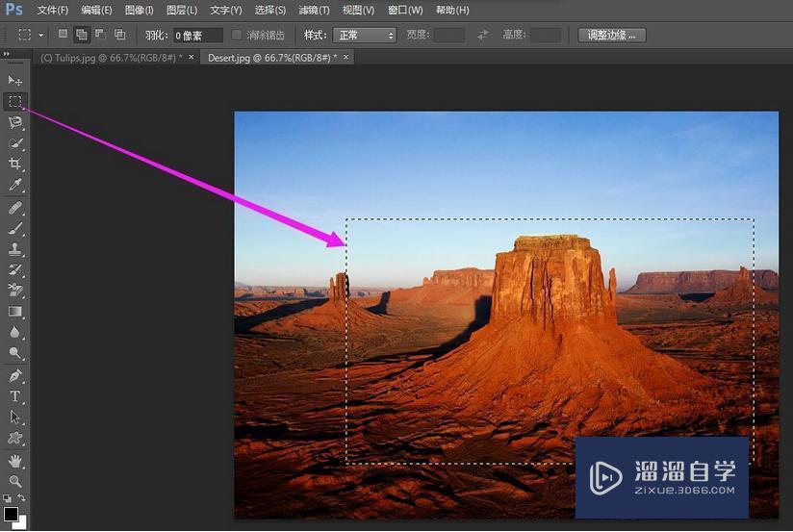Select the Path Selection tool
The width and height of the screenshot is (793, 532).
pos(15,417)
